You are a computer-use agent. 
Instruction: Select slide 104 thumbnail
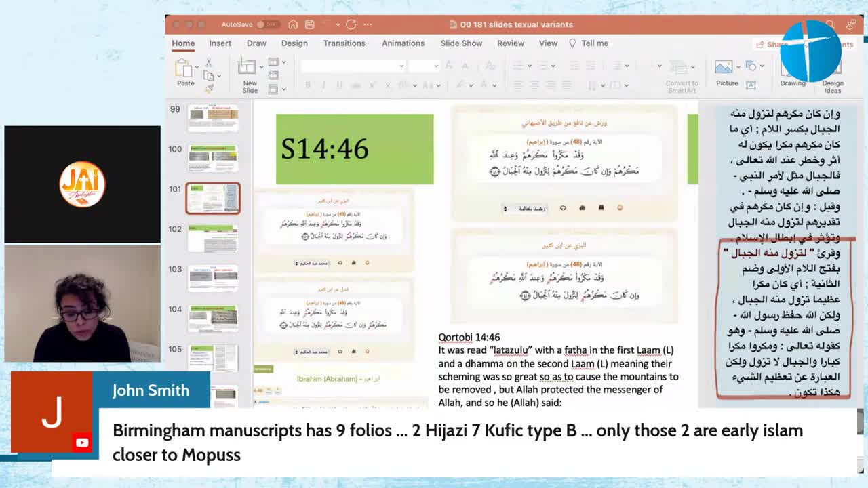pyautogui.click(x=213, y=318)
